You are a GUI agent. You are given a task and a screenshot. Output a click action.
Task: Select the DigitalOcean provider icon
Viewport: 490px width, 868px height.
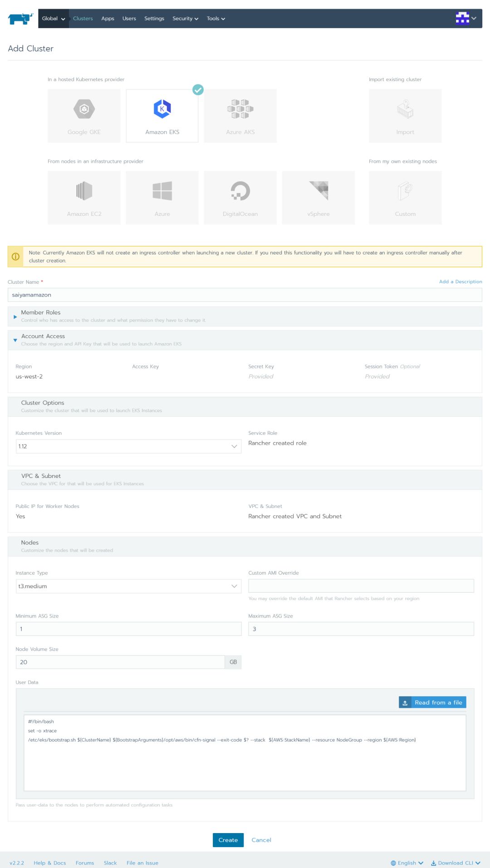[240, 191]
